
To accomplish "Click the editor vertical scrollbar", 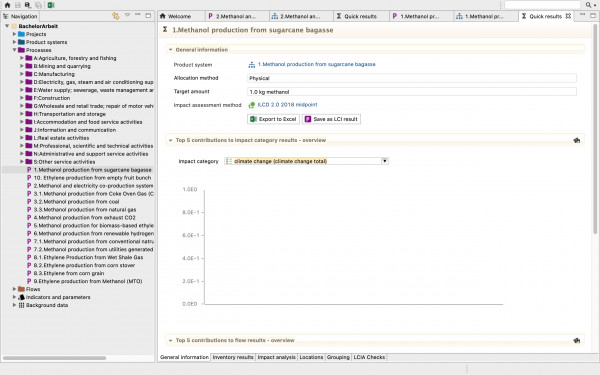I will pyautogui.click(x=595, y=129).
